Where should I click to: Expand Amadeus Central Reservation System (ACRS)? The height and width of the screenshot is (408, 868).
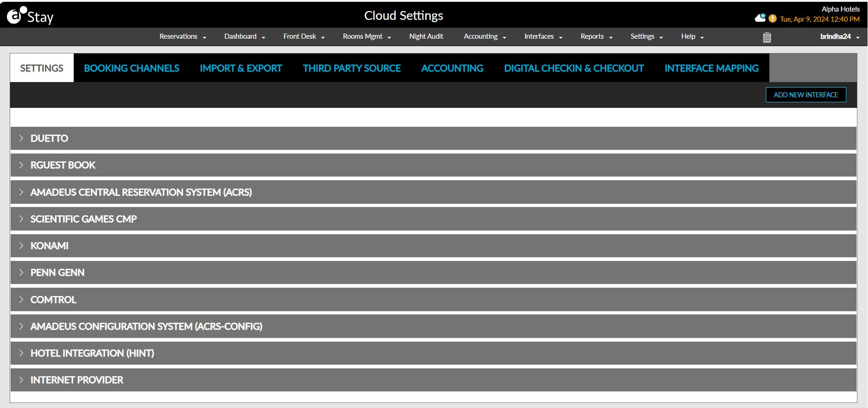pos(141,192)
